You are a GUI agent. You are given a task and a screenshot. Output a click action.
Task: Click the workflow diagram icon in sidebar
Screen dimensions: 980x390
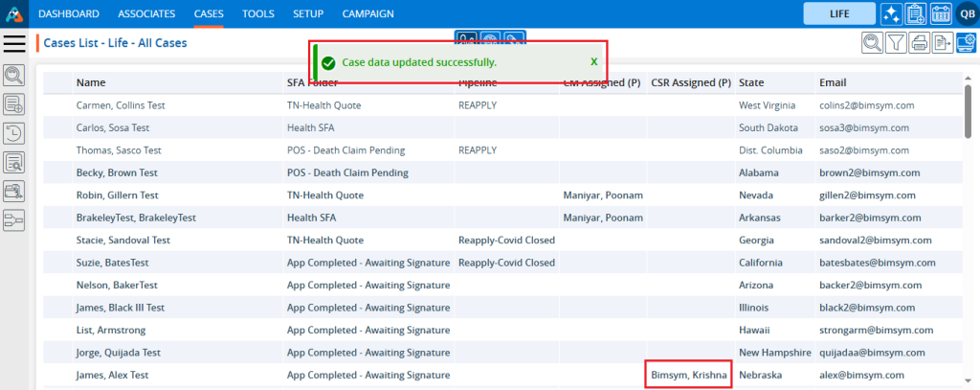click(x=14, y=221)
